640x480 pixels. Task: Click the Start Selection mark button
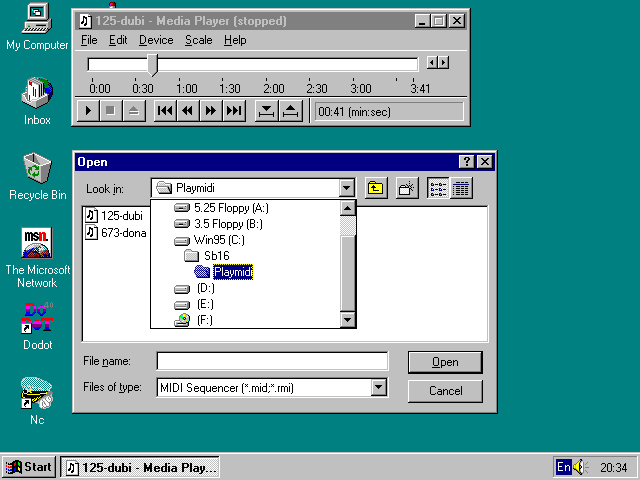click(267, 111)
